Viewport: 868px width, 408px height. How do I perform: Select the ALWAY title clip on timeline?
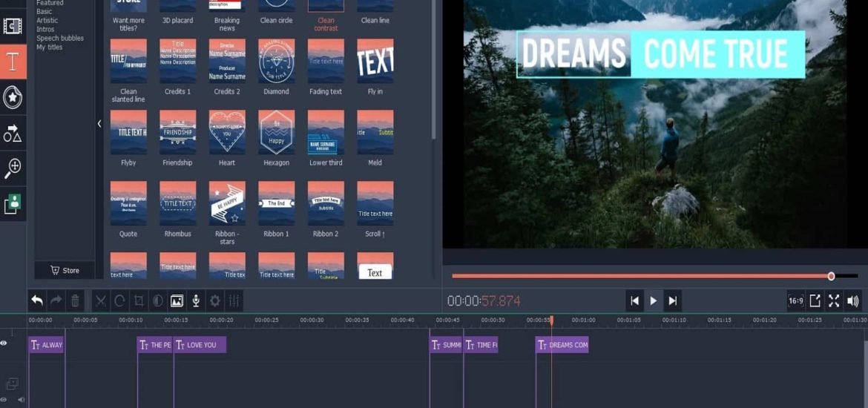point(47,345)
